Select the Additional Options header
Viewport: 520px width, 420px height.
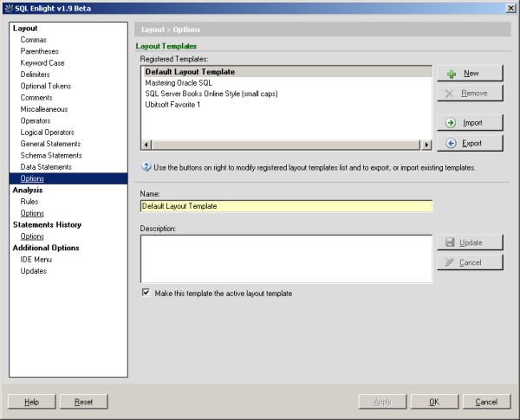[46, 248]
